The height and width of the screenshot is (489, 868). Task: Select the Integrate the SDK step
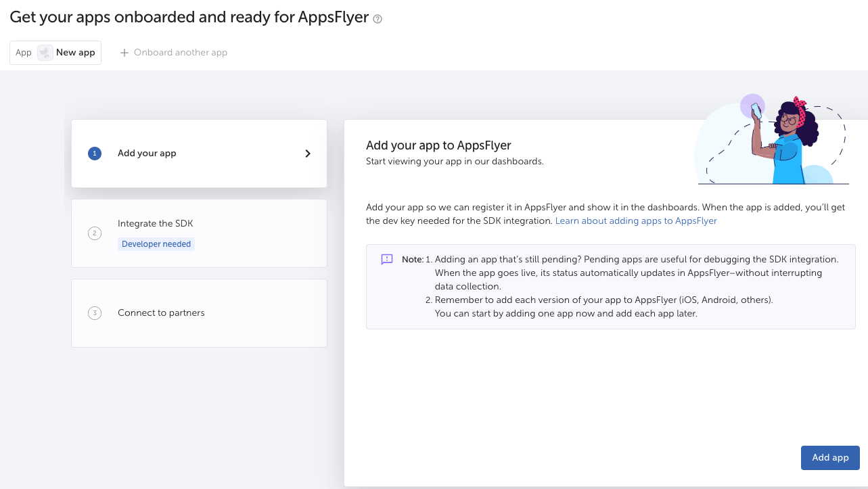[x=156, y=224]
